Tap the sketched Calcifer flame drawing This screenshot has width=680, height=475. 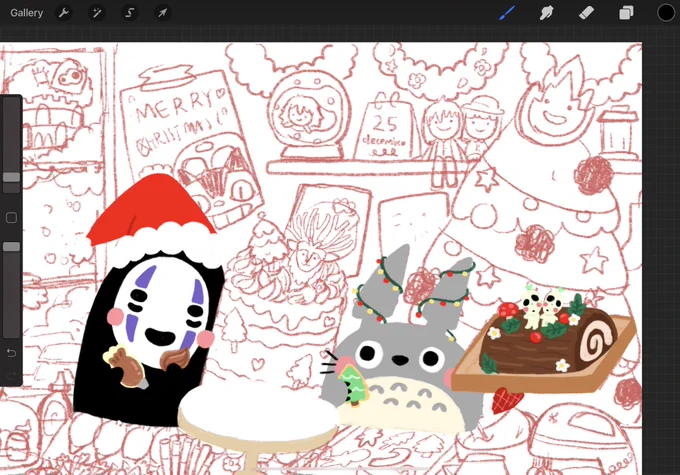pos(555,106)
